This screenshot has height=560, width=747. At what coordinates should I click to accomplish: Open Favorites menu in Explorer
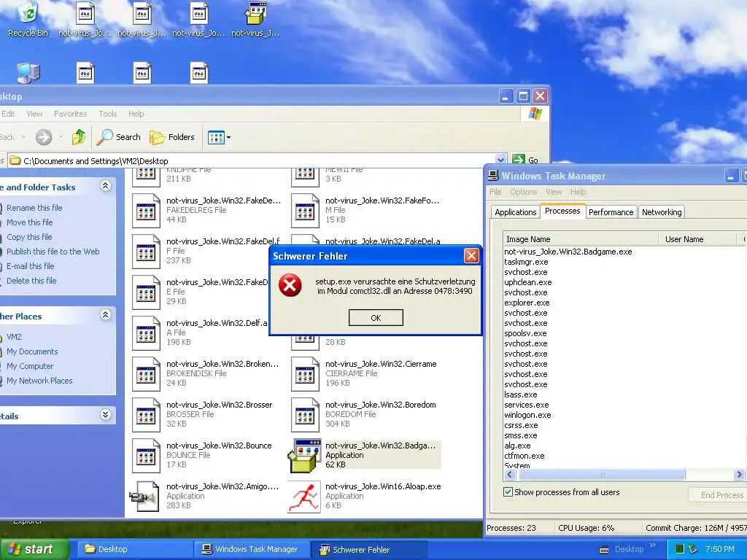tap(71, 114)
